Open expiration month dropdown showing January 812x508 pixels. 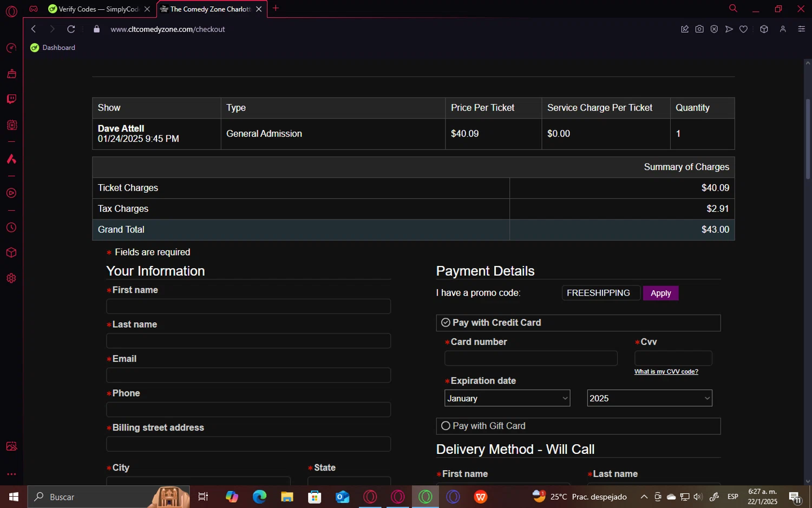tap(507, 398)
